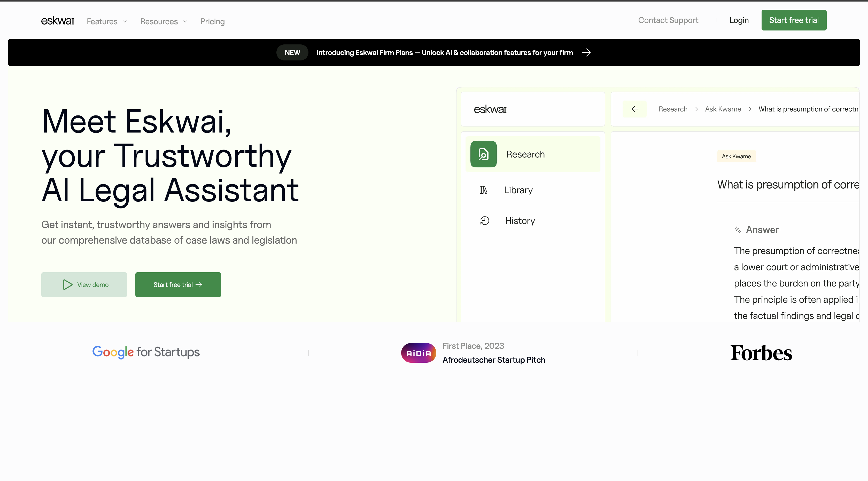This screenshot has width=868, height=481.
Task: Expand the Features dropdown chevron
Action: point(125,21)
